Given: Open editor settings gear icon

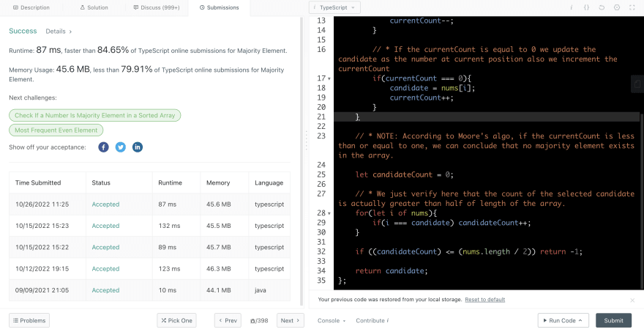Looking at the screenshot, I should click(617, 7).
